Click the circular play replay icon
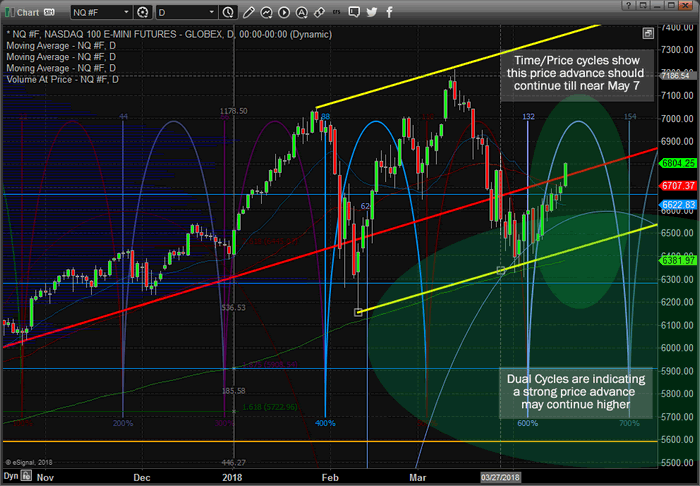This screenshot has height=486, width=700. [x=284, y=12]
